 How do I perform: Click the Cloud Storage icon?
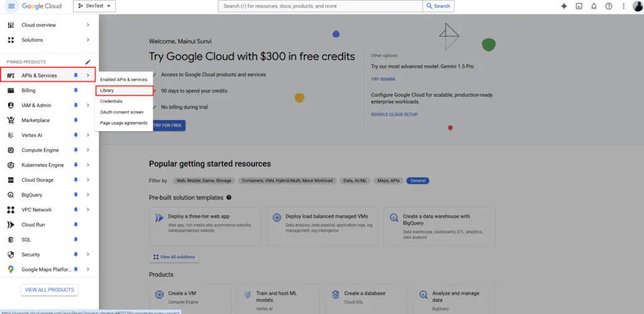[x=11, y=180]
